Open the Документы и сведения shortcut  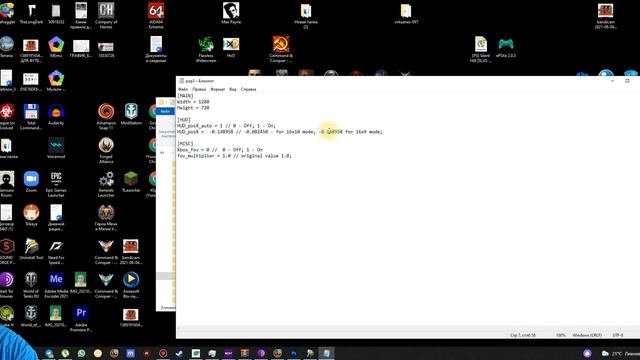156,49
